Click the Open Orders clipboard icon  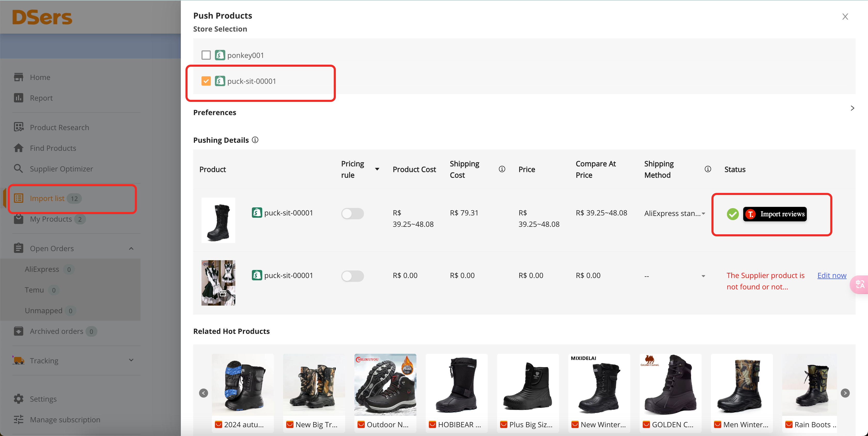point(19,248)
